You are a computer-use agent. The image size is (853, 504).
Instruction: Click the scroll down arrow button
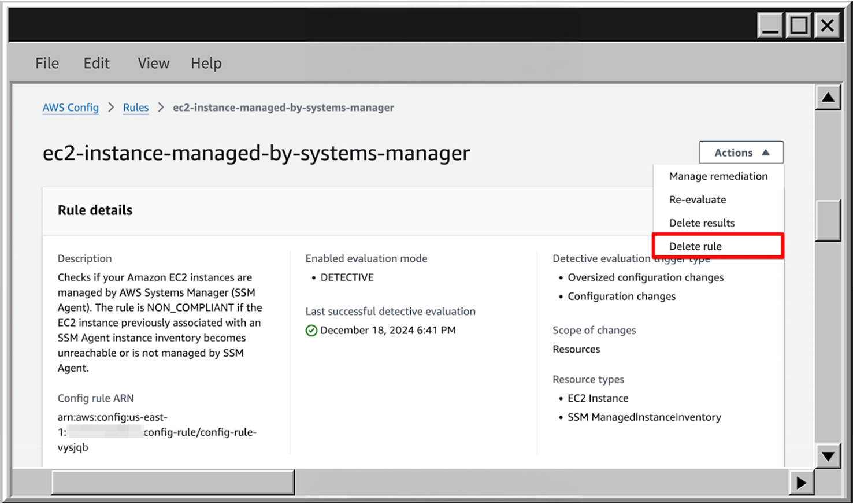(x=828, y=456)
